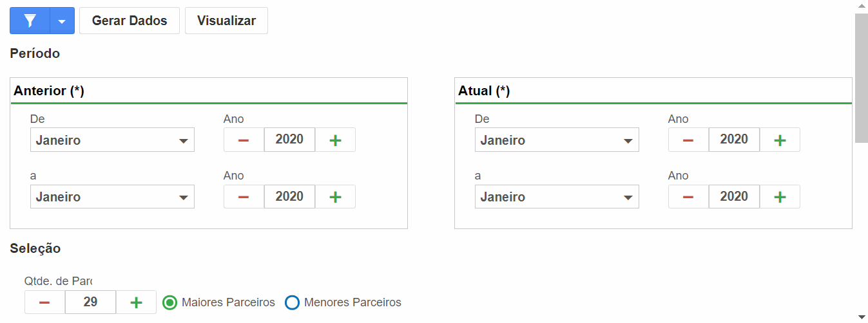The width and height of the screenshot is (868, 323).
Task: Decrease Atual 'De' year with minus icon
Action: 688,140
